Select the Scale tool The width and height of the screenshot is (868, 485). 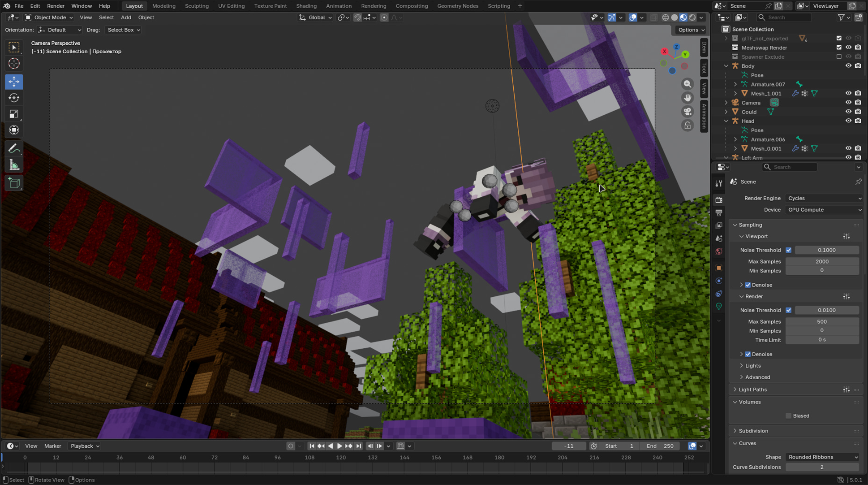pos(14,114)
